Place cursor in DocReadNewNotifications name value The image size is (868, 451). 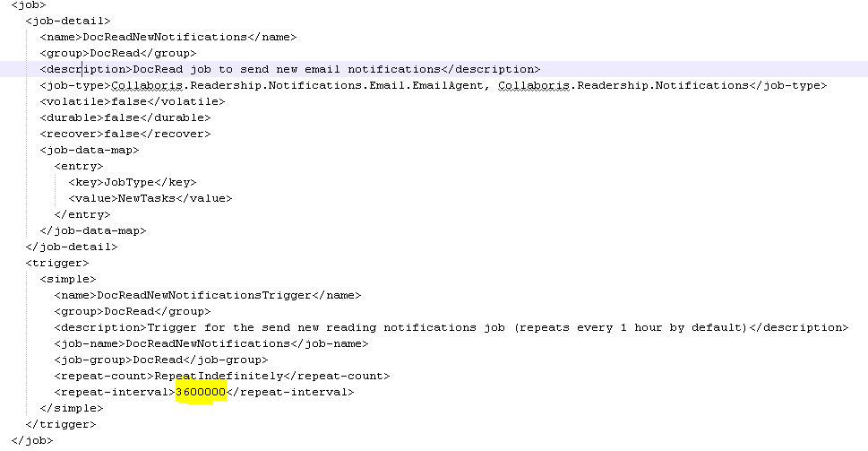[164, 37]
